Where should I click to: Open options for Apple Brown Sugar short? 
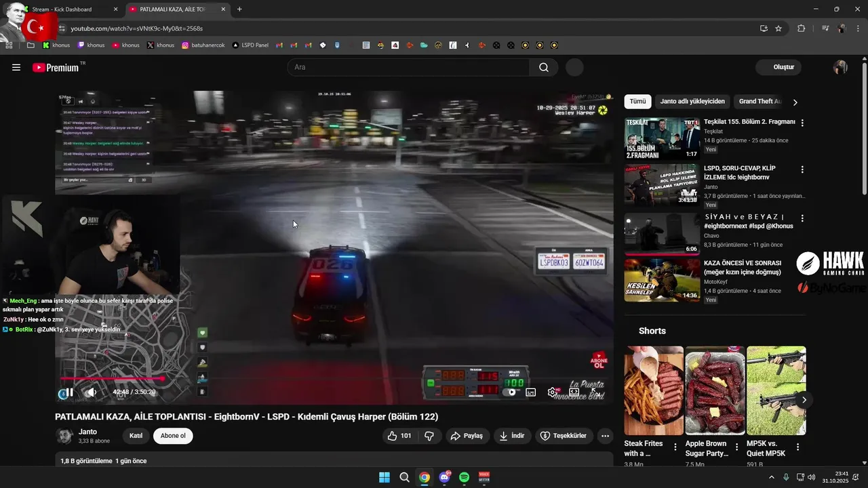tap(736, 447)
